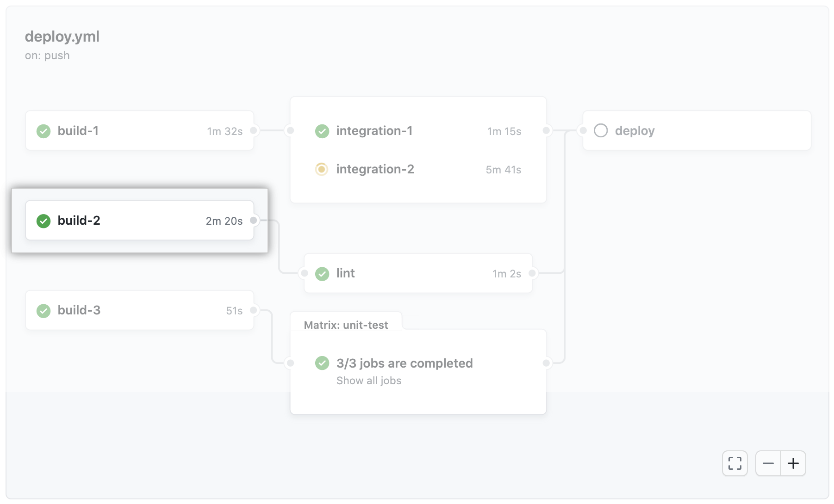Click the integration-2 in-progress yellow status icon

click(x=322, y=169)
